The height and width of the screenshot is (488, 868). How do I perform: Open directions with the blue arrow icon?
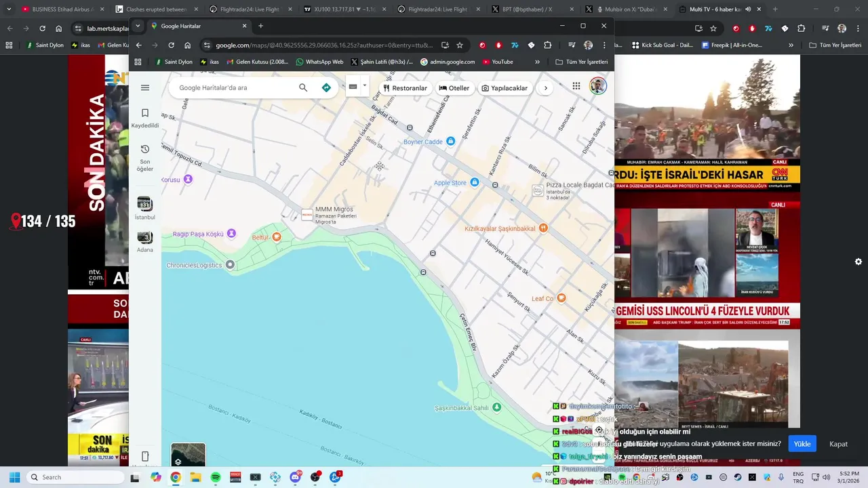tap(326, 87)
